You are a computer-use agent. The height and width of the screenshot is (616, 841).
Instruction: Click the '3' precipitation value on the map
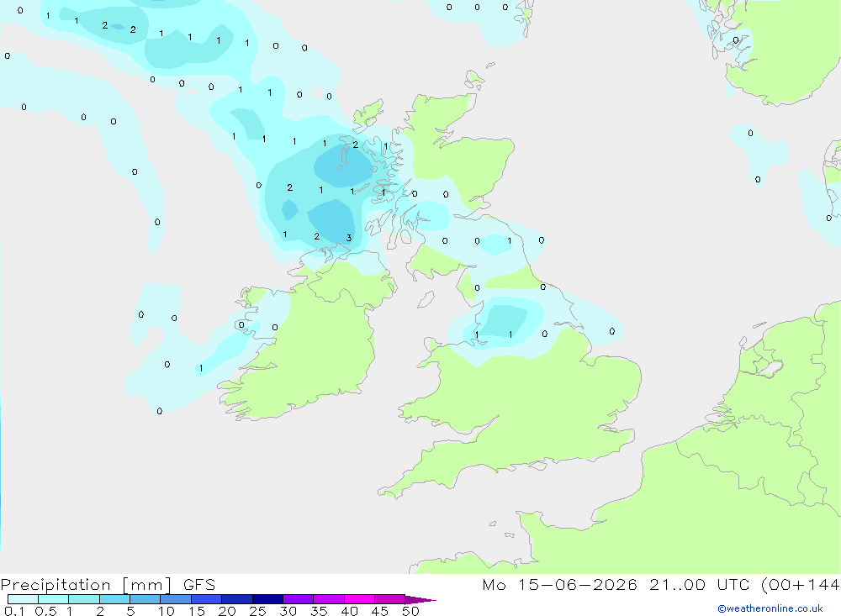click(x=349, y=238)
